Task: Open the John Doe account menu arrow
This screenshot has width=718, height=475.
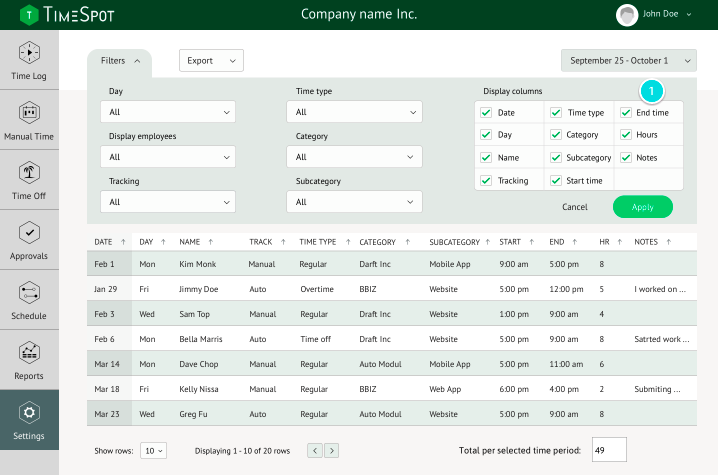Action: [x=689, y=15]
